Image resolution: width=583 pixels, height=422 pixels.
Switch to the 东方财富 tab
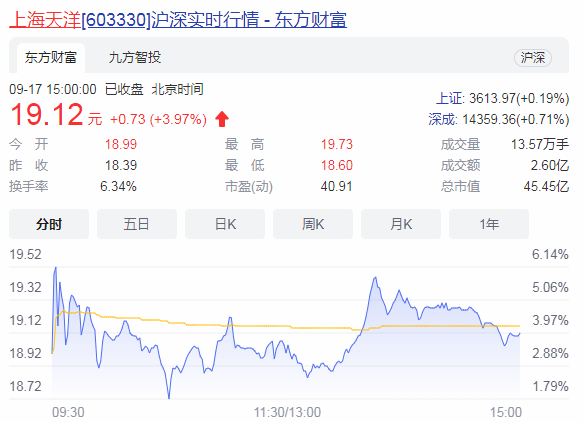(x=51, y=58)
